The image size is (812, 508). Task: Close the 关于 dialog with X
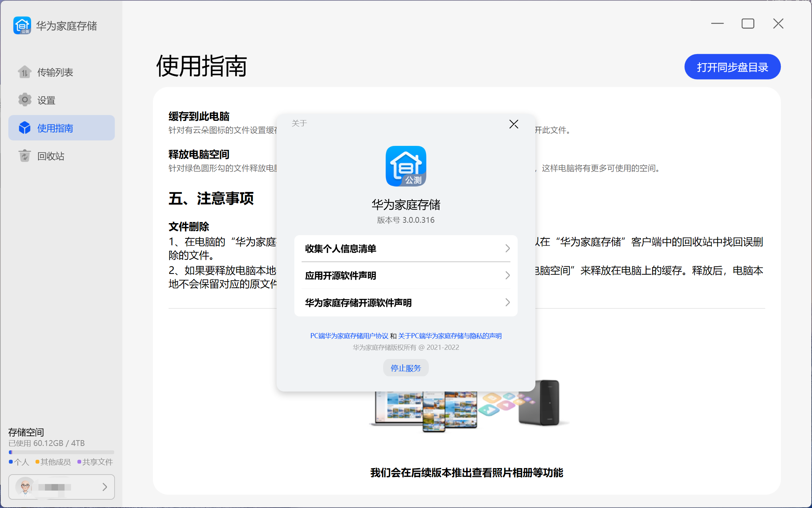(513, 124)
